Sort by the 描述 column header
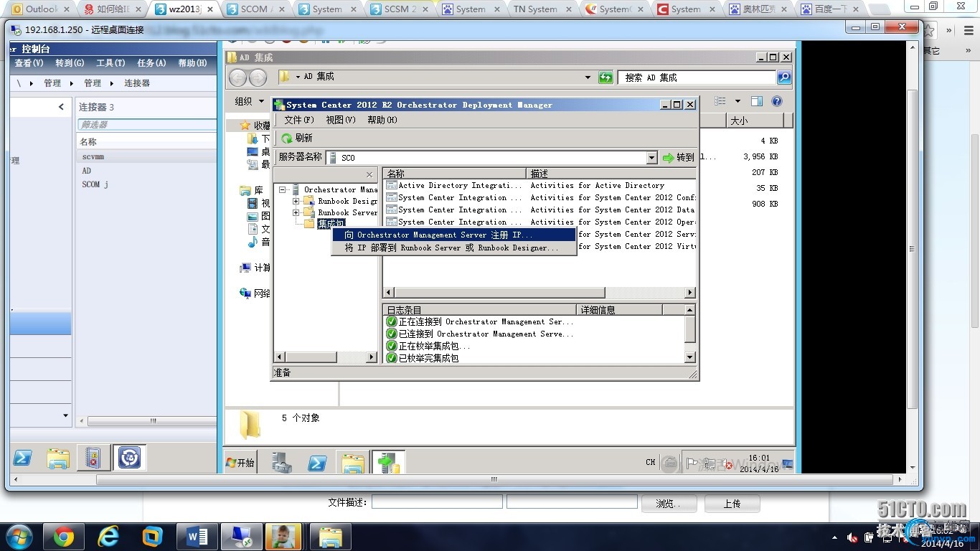Image resolution: width=980 pixels, height=551 pixels. (611, 174)
